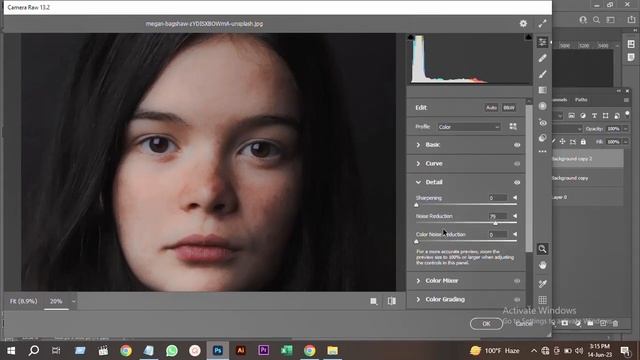Toggle the grid overlay icon
Image resolution: width=640 pixels, height=360 pixels.
(x=542, y=300)
